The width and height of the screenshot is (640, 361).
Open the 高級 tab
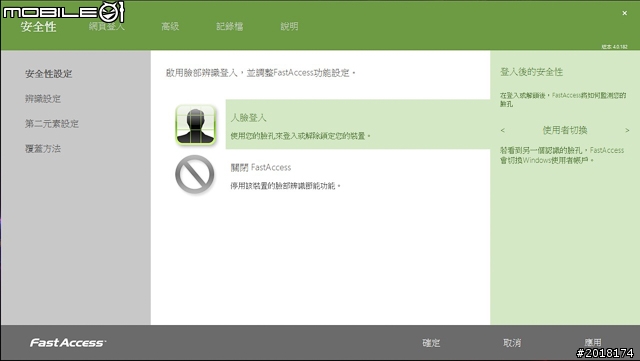pos(170,27)
